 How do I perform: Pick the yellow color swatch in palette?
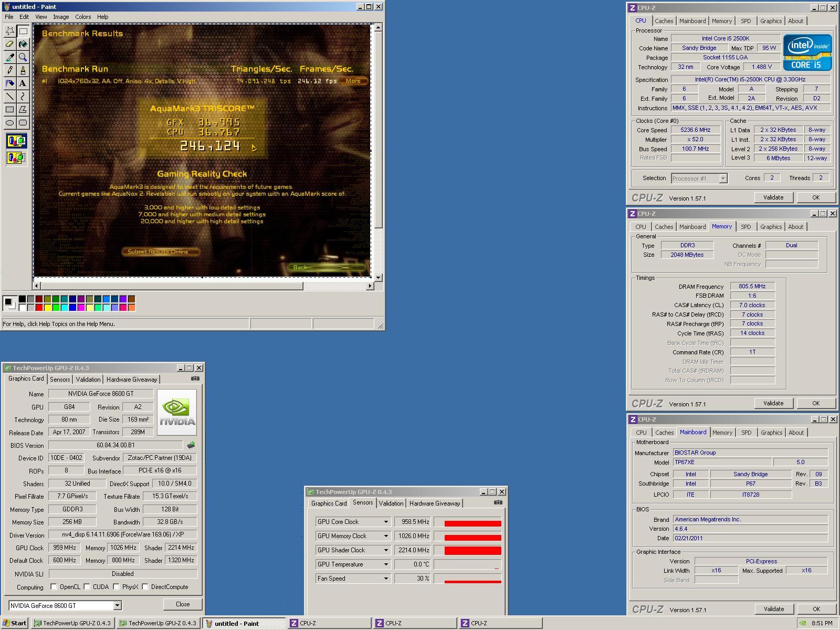(48, 307)
